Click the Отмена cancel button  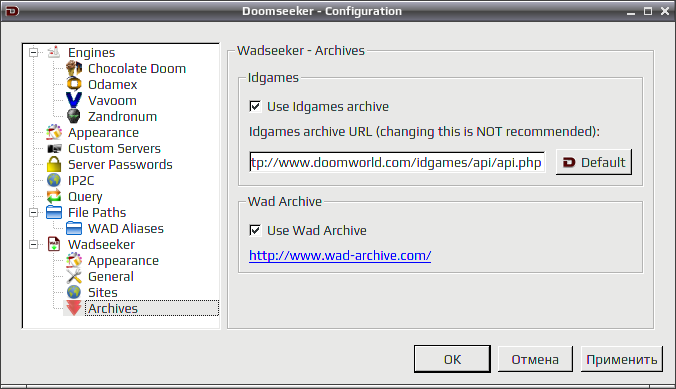tap(535, 359)
